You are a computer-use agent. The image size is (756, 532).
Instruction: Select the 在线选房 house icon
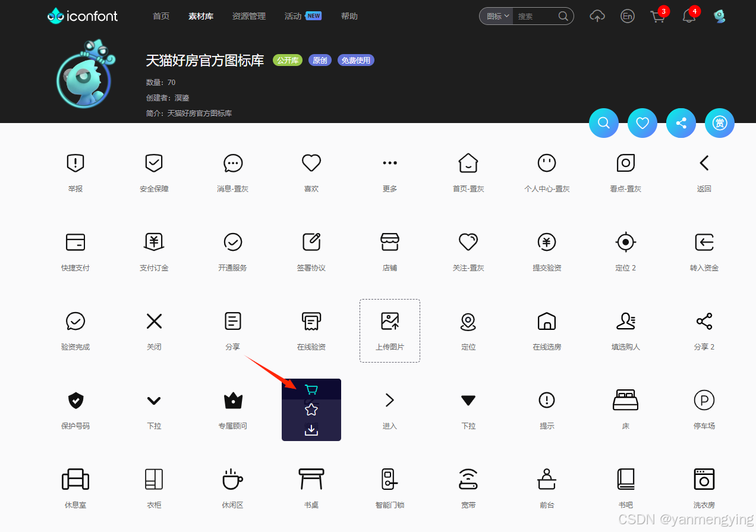547,321
